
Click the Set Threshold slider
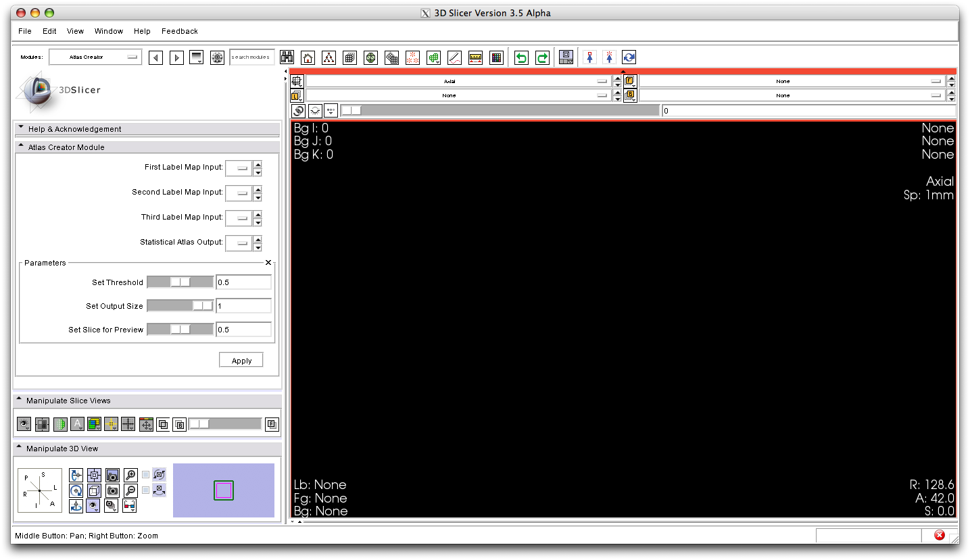point(180,282)
